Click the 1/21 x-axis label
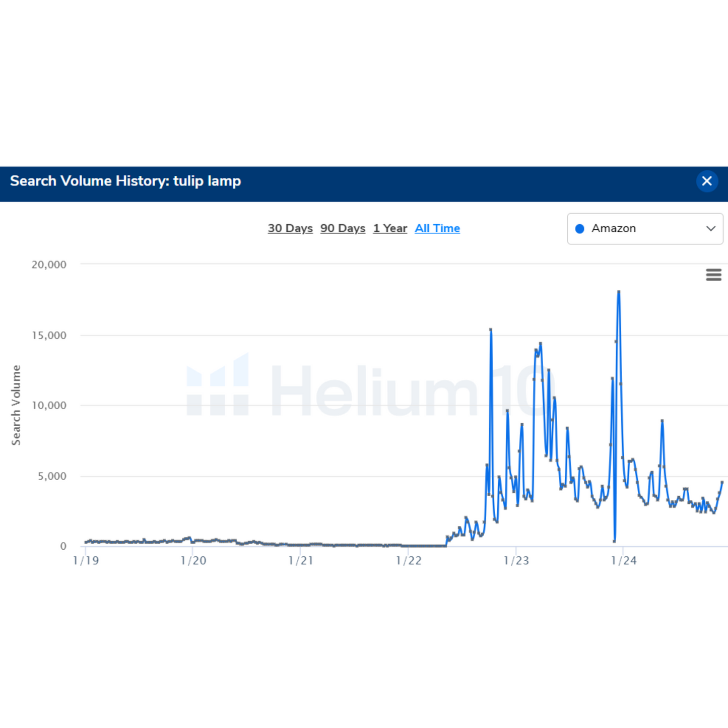 pyautogui.click(x=301, y=560)
